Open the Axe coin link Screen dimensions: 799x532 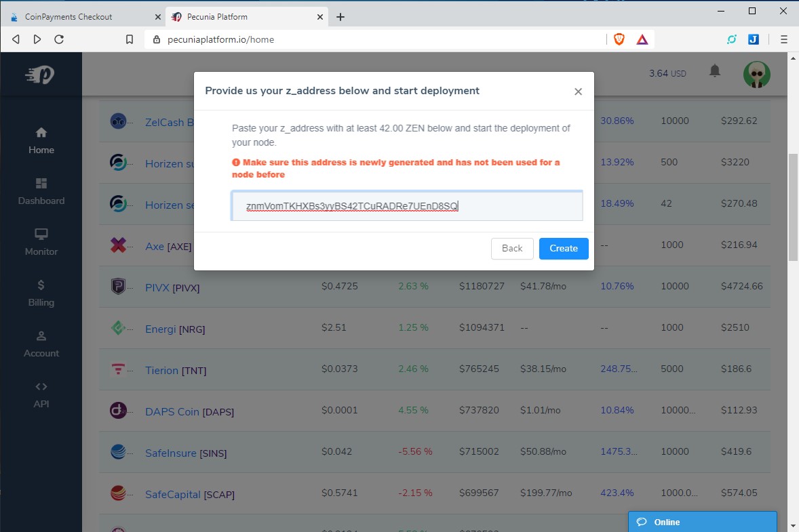[168, 247]
